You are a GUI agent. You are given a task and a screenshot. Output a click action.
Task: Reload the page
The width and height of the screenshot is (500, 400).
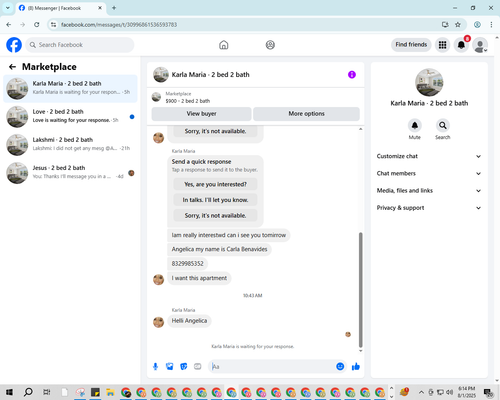(x=37, y=25)
